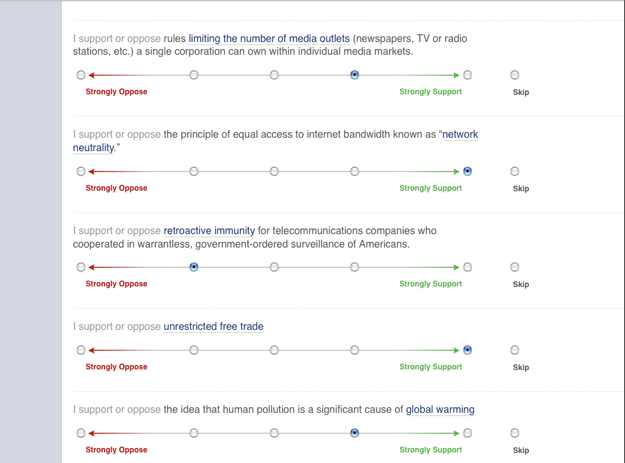Select Strongly Oppose radio for unrestricted free trade
Screen dimensions: 625x463
[81, 350]
